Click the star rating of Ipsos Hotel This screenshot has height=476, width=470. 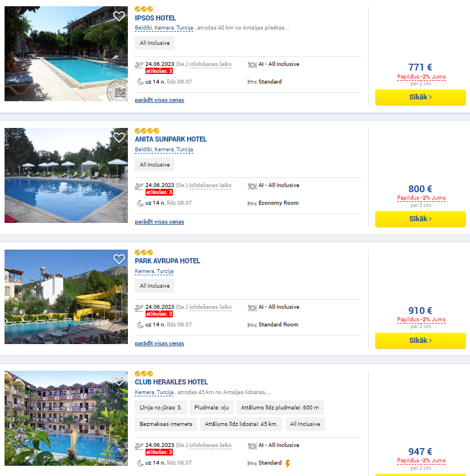pyautogui.click(x=144, y=9)
